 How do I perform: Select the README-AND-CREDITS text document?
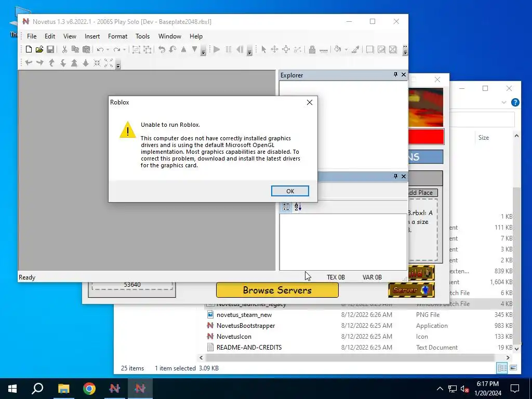[x=249, y=348]
